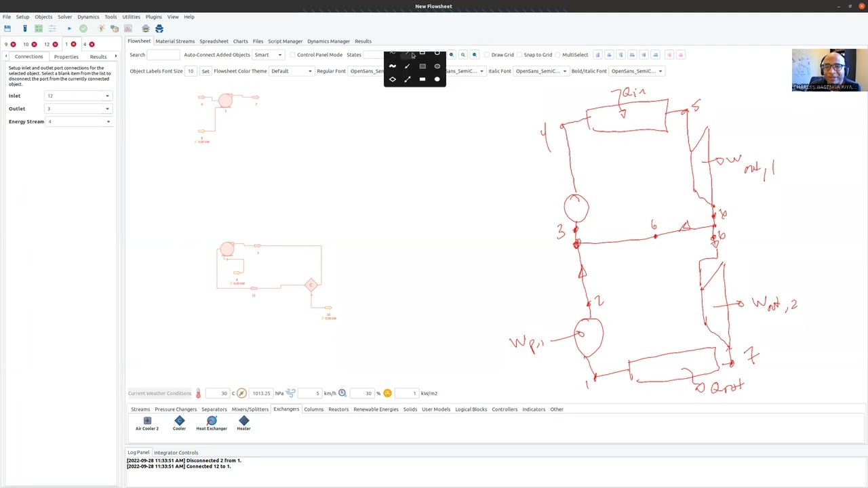Viewport: 868px width, 488px height.
Task: Click the solver run (play) arrow icon
Action: [69, 28]
